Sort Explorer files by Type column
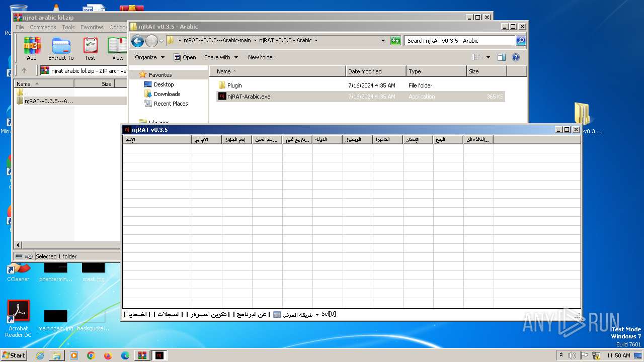644x362 pixels. click(436, 71)
